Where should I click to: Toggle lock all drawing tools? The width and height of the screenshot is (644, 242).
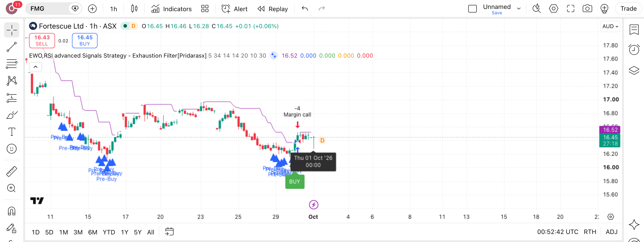pyautogui.click(x=11, y=228)
